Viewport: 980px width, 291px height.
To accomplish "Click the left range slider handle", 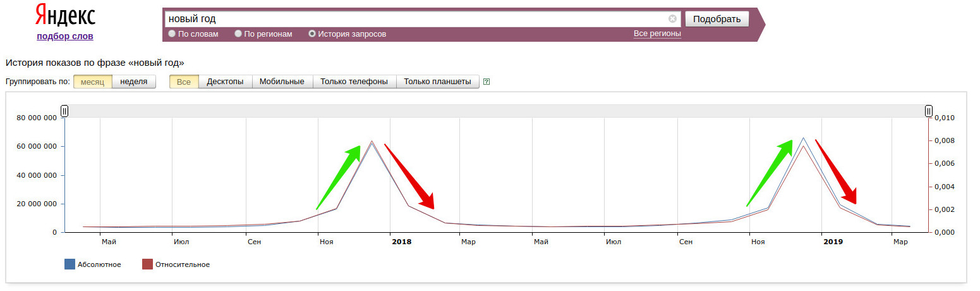I will point(64,111).
